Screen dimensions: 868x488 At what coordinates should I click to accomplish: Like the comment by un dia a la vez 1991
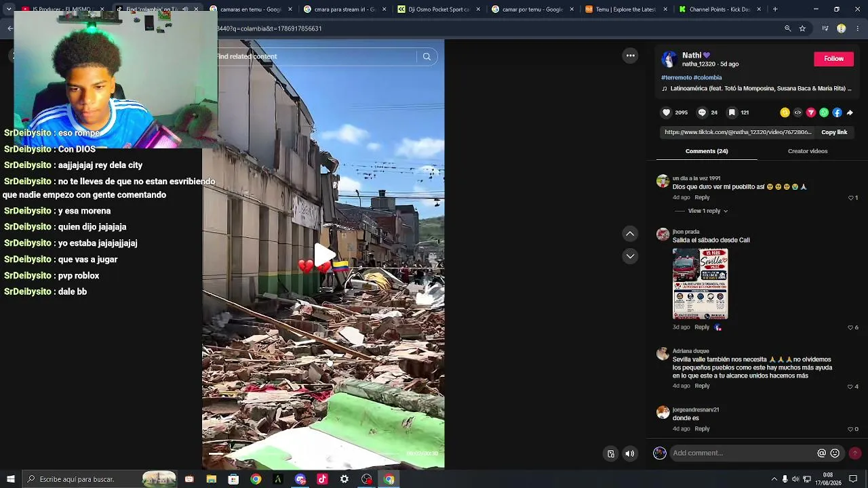pyautogui.click(x=851, y=198)
